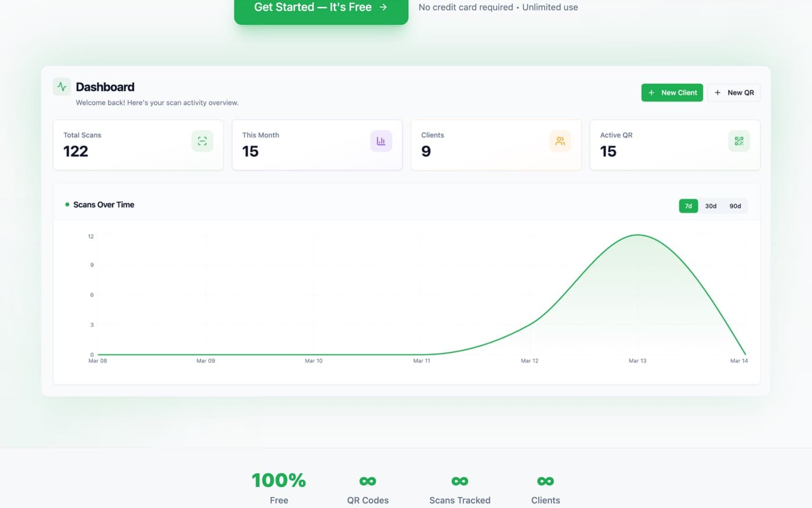Viewport: 812px width, 508px height.
Task: Switch chart to the 30d range
Action: point(710,206)
